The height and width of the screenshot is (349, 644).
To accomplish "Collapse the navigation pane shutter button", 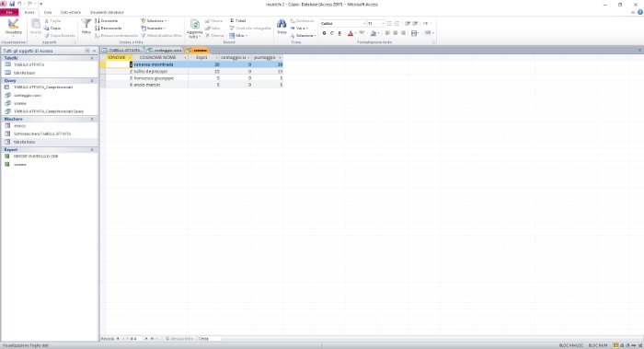I will click(94, 51).
